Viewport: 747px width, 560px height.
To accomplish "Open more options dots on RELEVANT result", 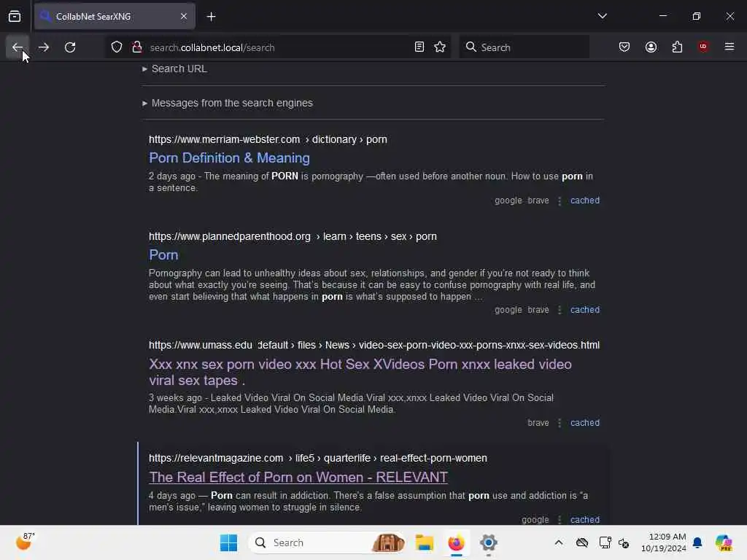I will coord(560,520).
